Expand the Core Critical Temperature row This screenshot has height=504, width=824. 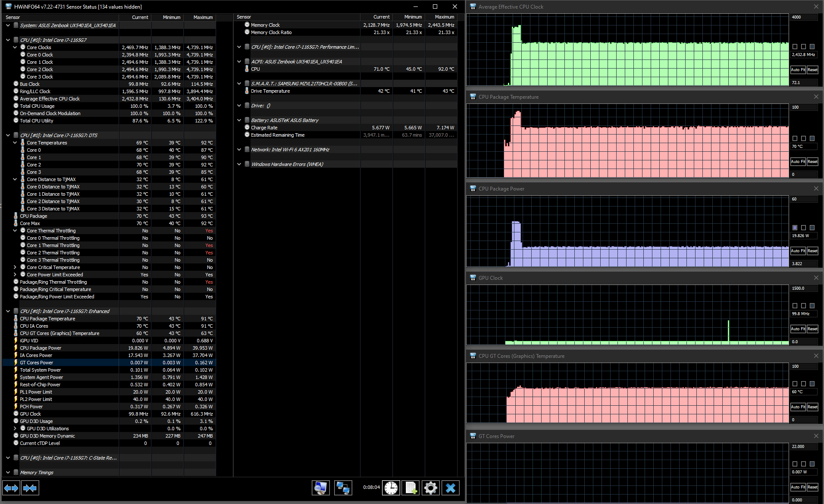coord(15,267)
